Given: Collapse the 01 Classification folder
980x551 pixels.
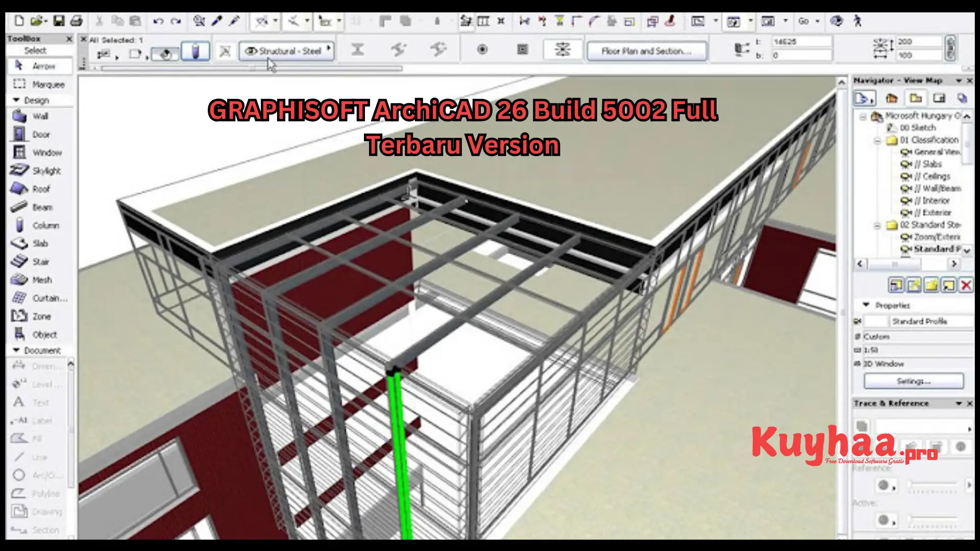Looking at the screenshot, I should point(877,140).
